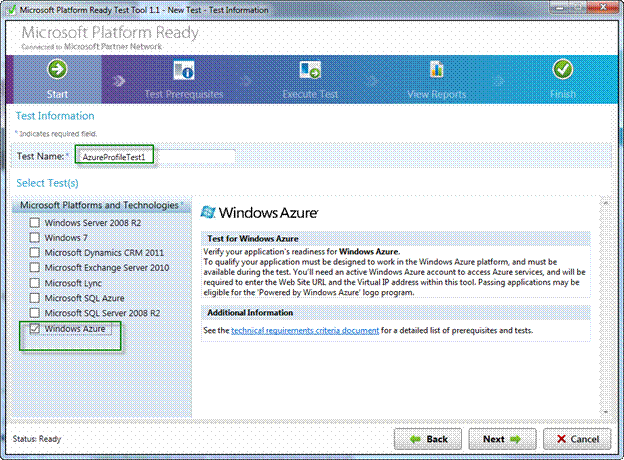624x460 pixels.
Task: Switch to the Execute Test step label
Action: (310, 94)
